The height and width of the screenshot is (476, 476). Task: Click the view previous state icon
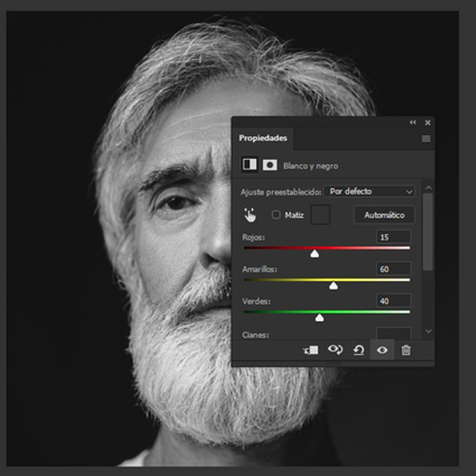(x=335, y=350)
